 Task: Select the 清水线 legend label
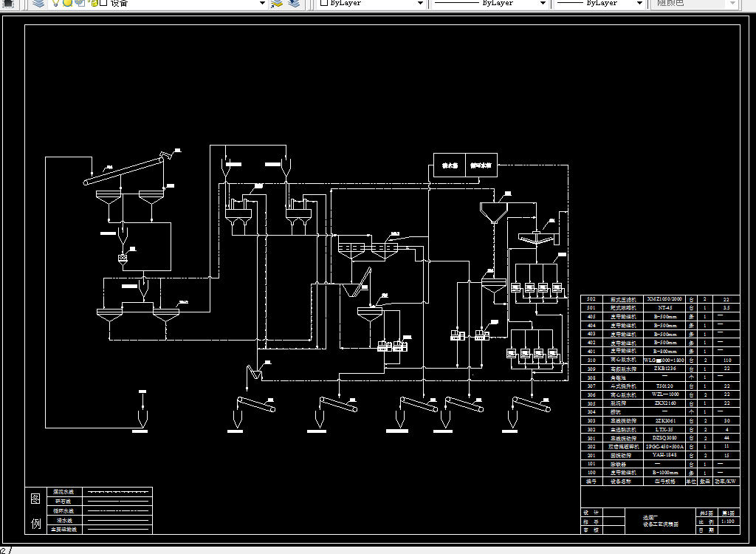(63, 520)
